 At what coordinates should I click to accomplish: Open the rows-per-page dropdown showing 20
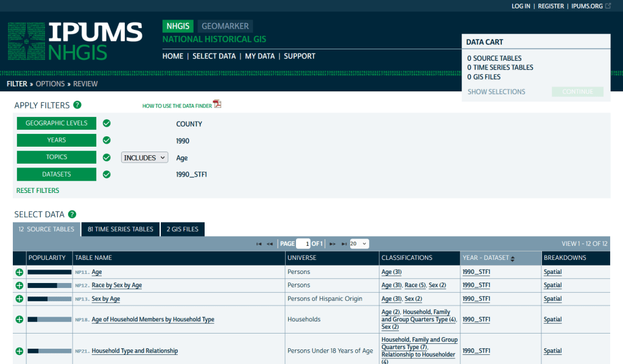(x=359, y=243)
